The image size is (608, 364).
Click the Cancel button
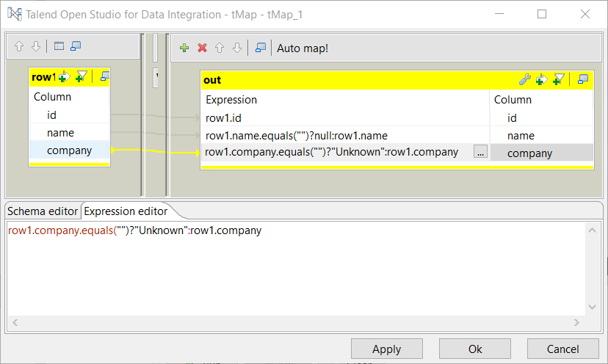562,349
